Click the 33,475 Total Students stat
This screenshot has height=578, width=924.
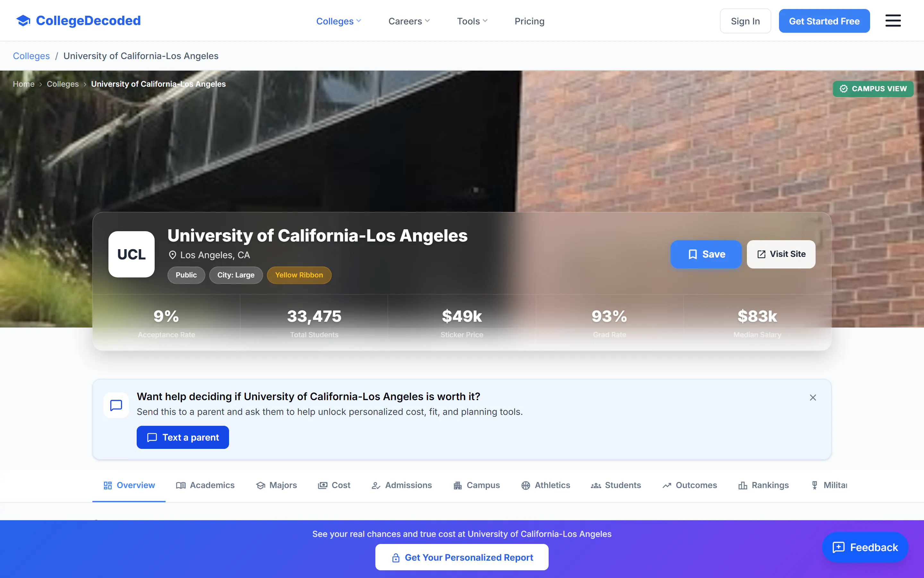(314, 323)
